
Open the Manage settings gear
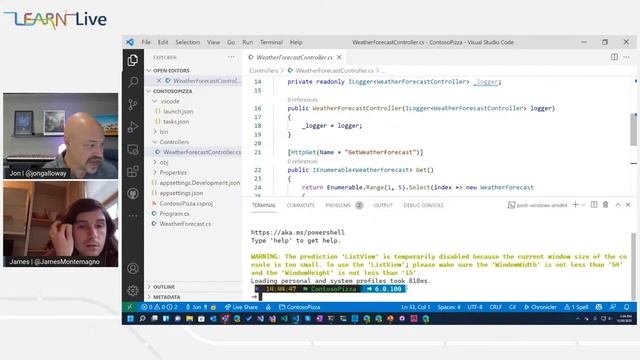coord(133,291)
